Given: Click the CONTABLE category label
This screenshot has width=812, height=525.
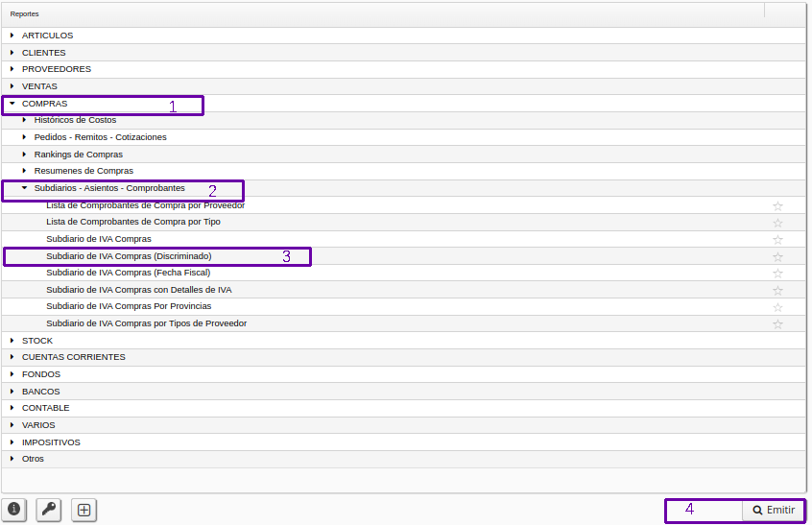Looking at the screenshot, I should click(x=45, y=408).
